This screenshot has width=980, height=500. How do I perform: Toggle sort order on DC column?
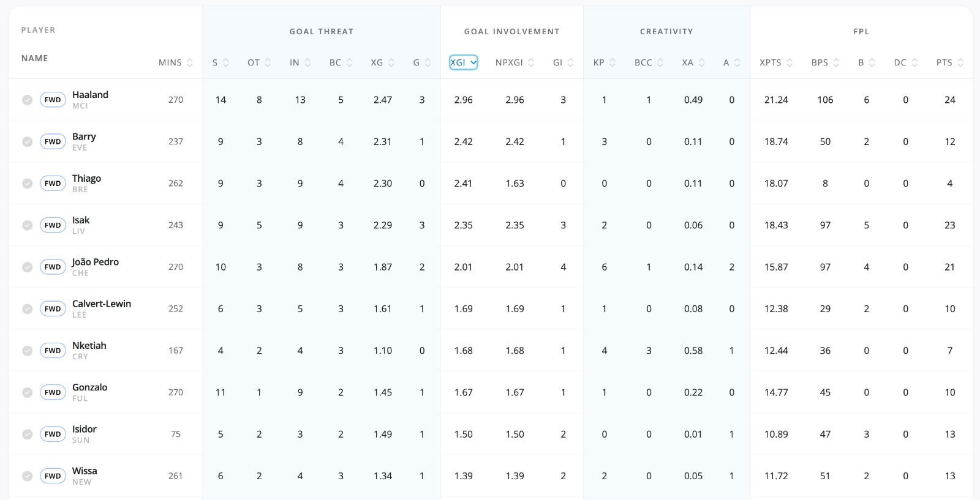coord(914,62)
